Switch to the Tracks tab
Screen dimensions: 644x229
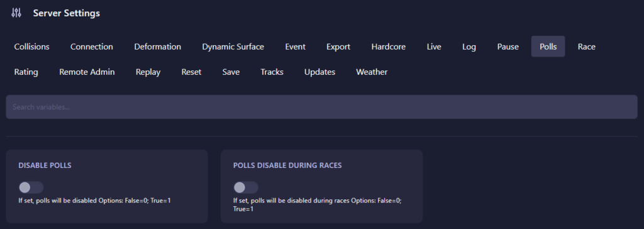pos(272,72)
